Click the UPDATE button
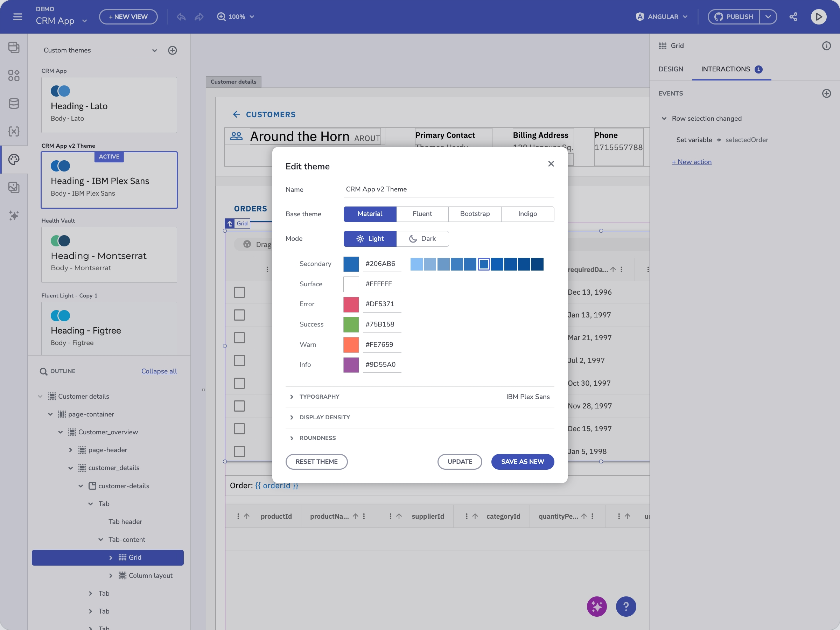Viewport: 840px width, 630px height. click(460, 462)
